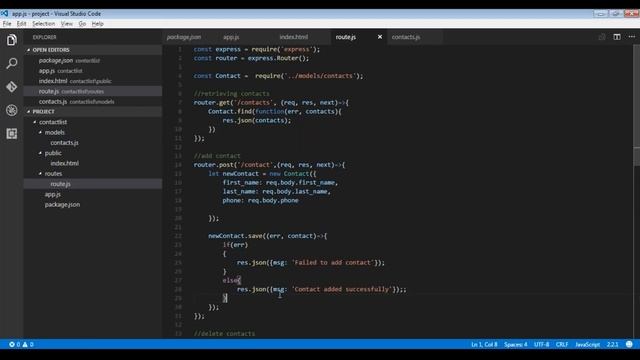Click the '//delete contacts' comment line
The image size is (640, 360).
point(224,333)
